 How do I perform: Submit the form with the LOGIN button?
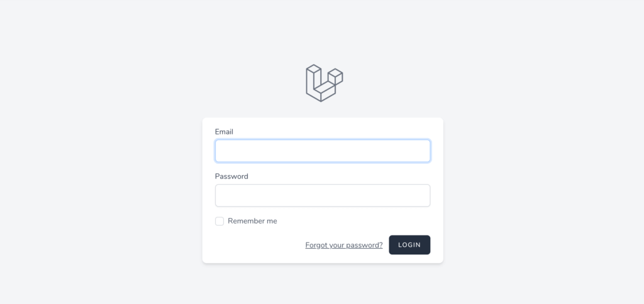click(409, 245)
